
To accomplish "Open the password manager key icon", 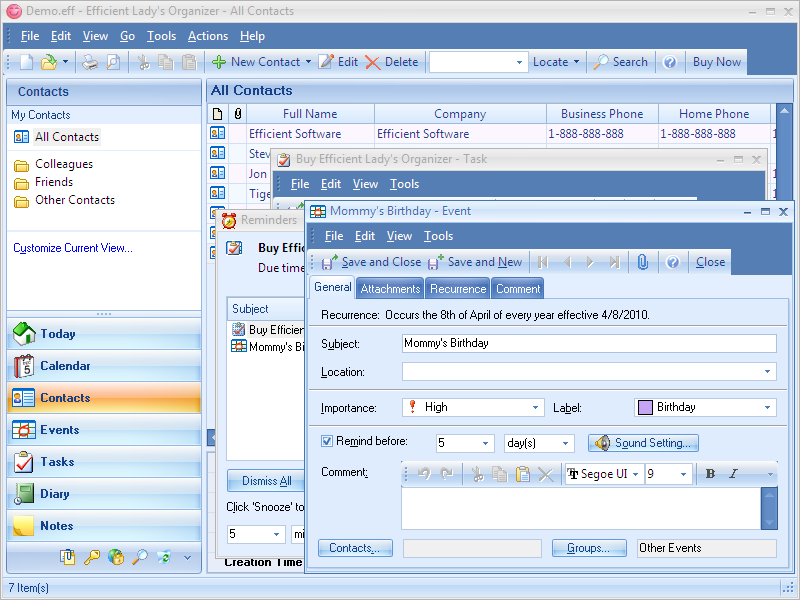I will (92, 557).
